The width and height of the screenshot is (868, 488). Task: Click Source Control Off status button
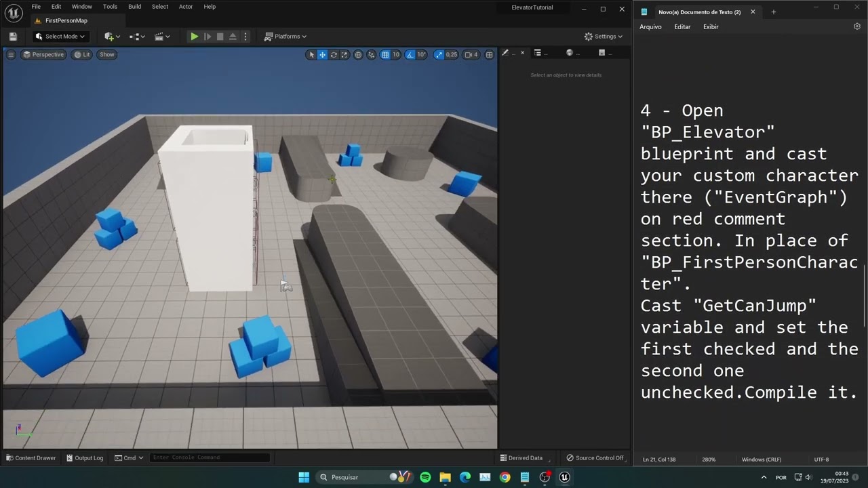tap(595, 458)
